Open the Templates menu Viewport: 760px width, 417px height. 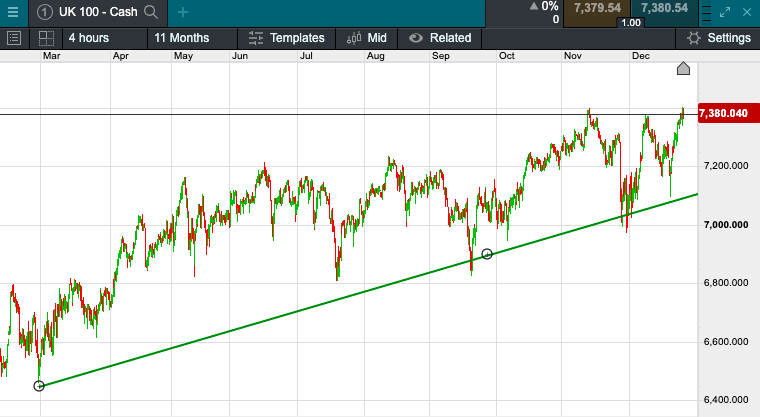(286, 38)
